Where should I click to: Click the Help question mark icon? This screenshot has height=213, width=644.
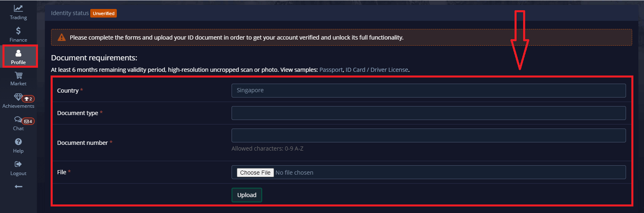pos(18,142)
